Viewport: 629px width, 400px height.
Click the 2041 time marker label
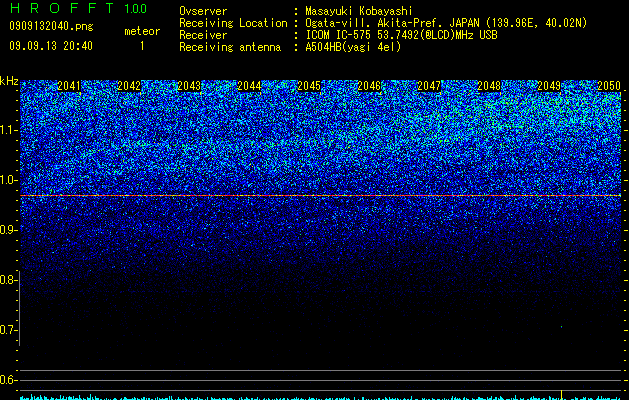point(69,86)
